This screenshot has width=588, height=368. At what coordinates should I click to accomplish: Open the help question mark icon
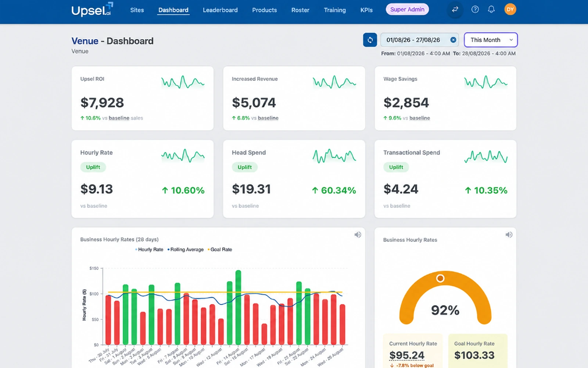[x=475, y=10]
